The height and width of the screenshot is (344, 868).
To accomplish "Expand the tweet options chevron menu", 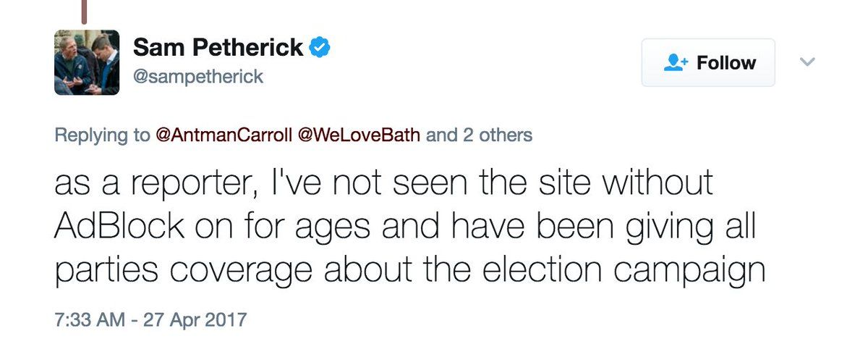I will [808, 63].
